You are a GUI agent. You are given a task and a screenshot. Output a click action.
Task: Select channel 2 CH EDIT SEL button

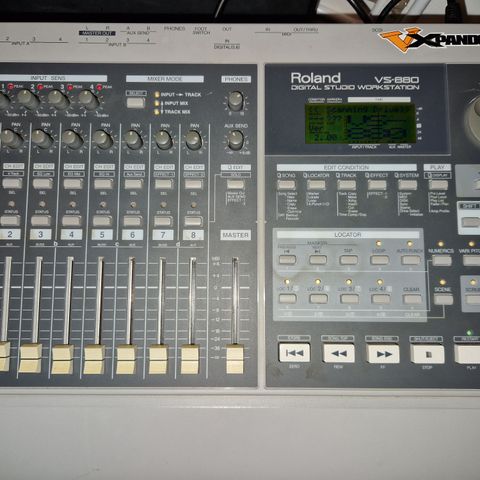[12, 183]
